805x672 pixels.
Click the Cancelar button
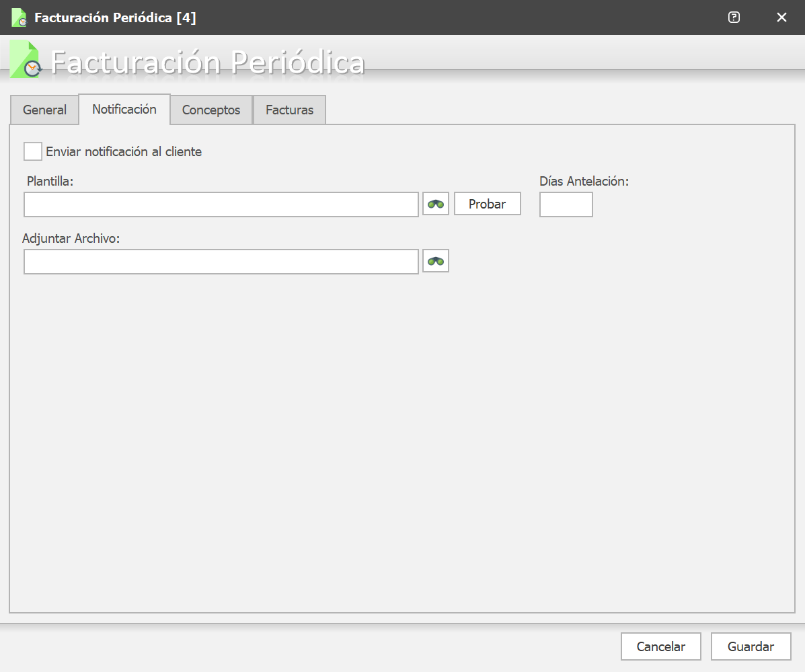660,646
